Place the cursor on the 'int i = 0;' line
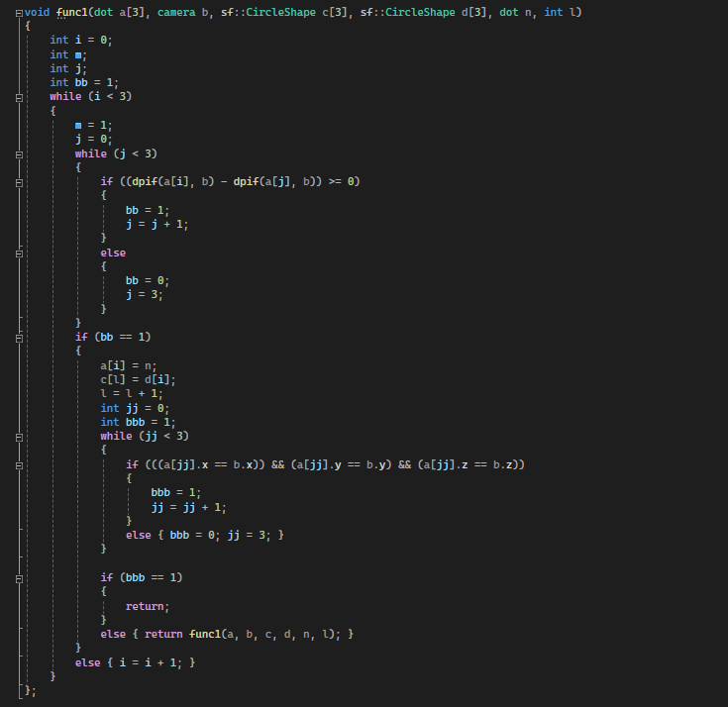The image size is (728, 707). [x=81, y=41]
